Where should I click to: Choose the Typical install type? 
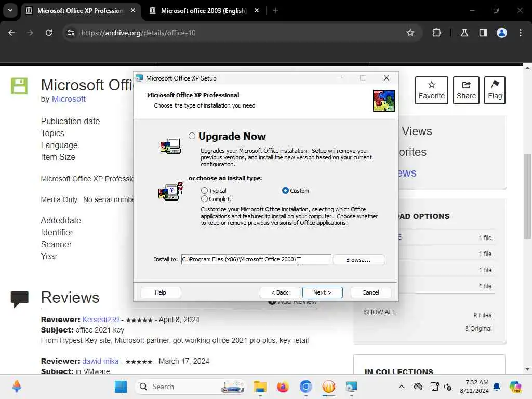tap(204, 190)
